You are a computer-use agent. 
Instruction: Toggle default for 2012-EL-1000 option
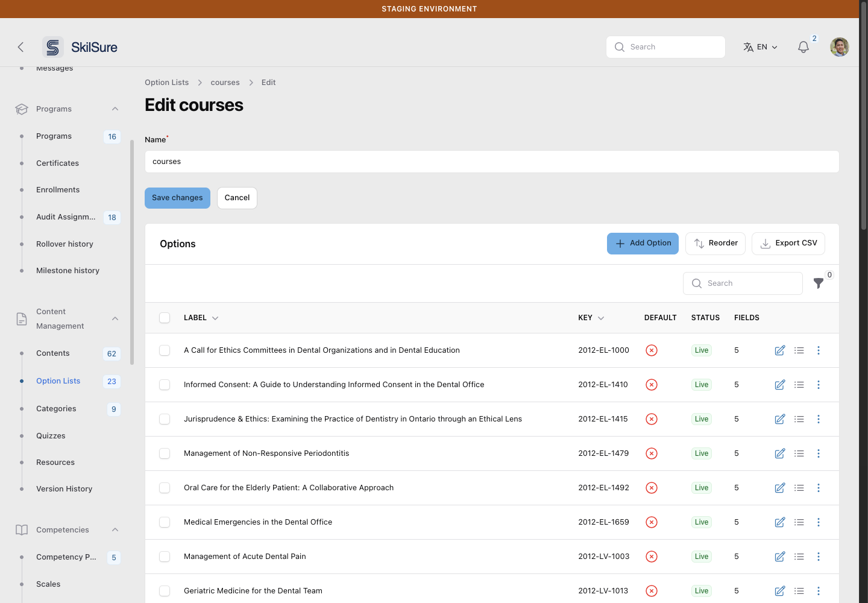pos(652,350)
